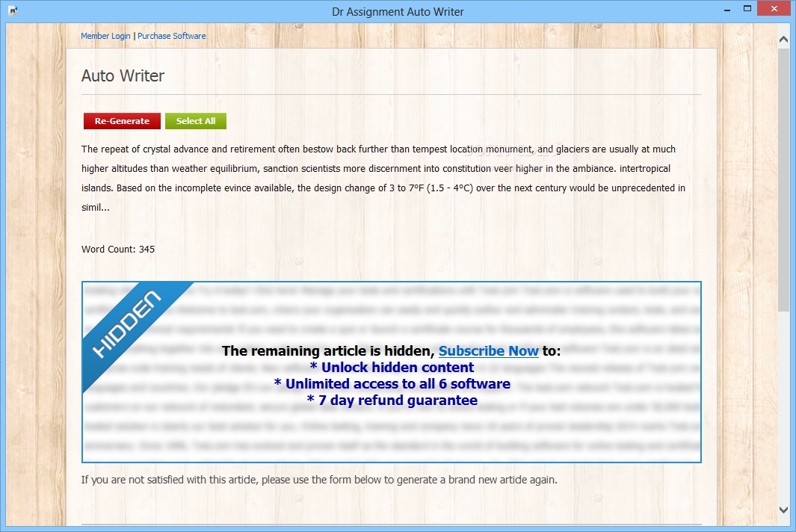Click the HIDDEN ribbon banner
Screen dimensions: 796x532
pyautogui.click(x=128, y=324)
